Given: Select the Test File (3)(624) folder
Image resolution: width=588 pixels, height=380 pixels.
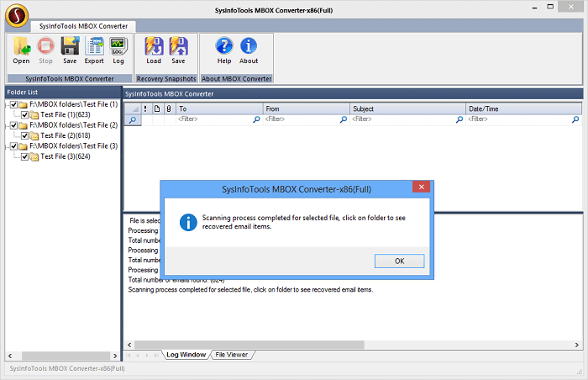Looking at the screenshot, I should click(x=66, y=156).
